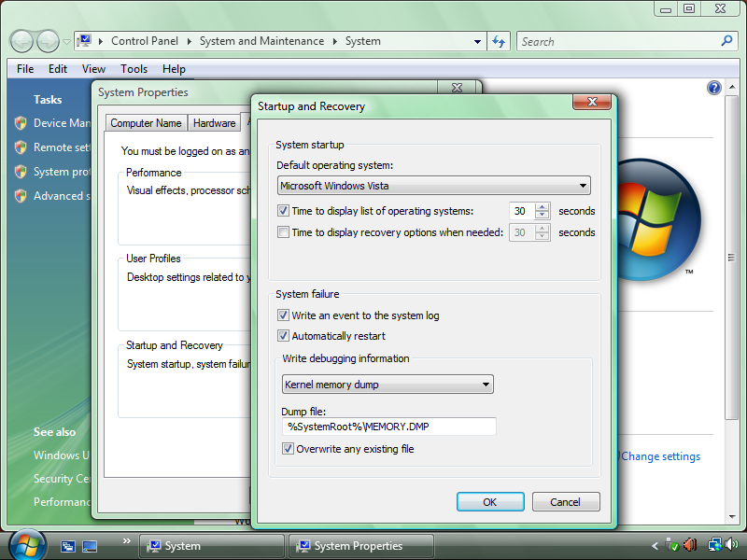Open the Edit menu
Screen dimensions: 747x560
point(58,69)
